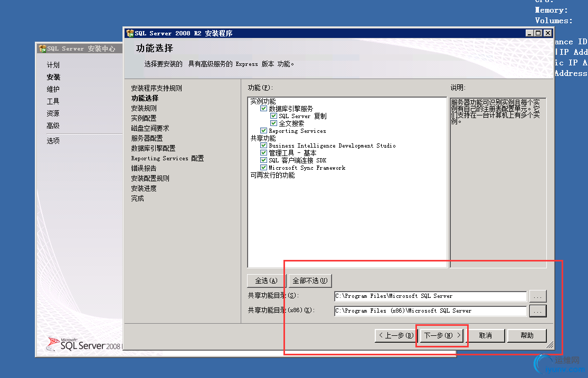This screenshot has height=378, width=588.
Task: Click 安装规则 step
Action: coord(144,108)
